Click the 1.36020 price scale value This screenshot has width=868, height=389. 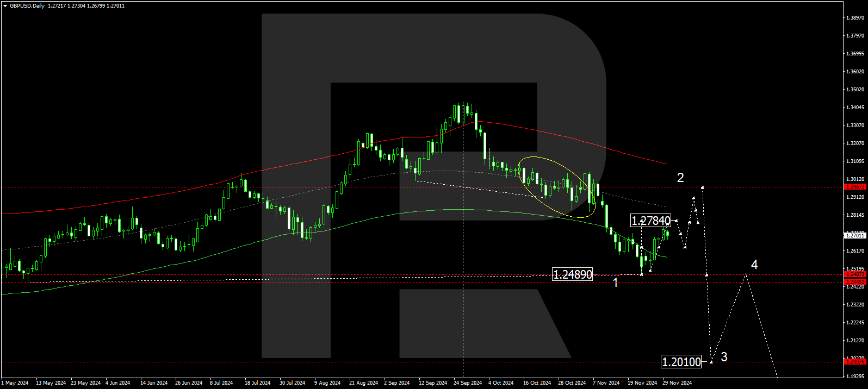pos(855,72)
